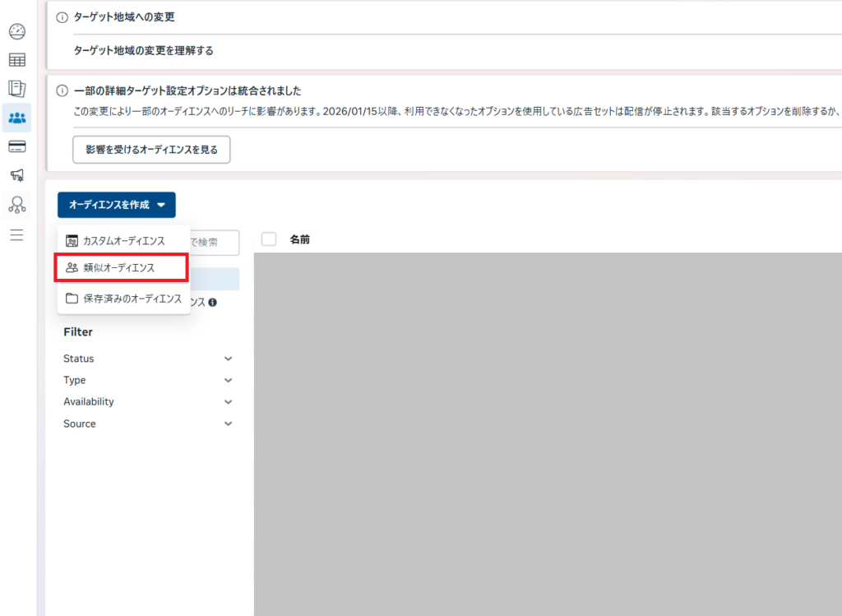
Task: Choose 類似オーディエンス from the menu
Action: click(122, 267)
